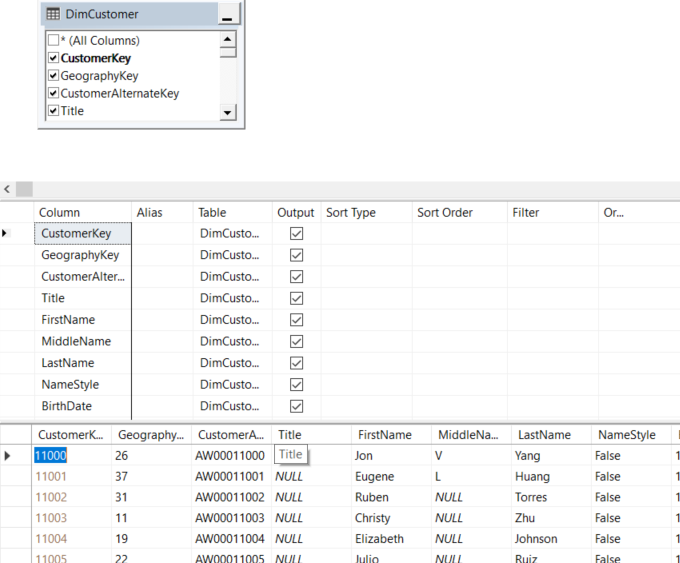This screenshot has height=563, width=680.
Task: Select the BirthDate cell in criteria grid
Action: 83,406
